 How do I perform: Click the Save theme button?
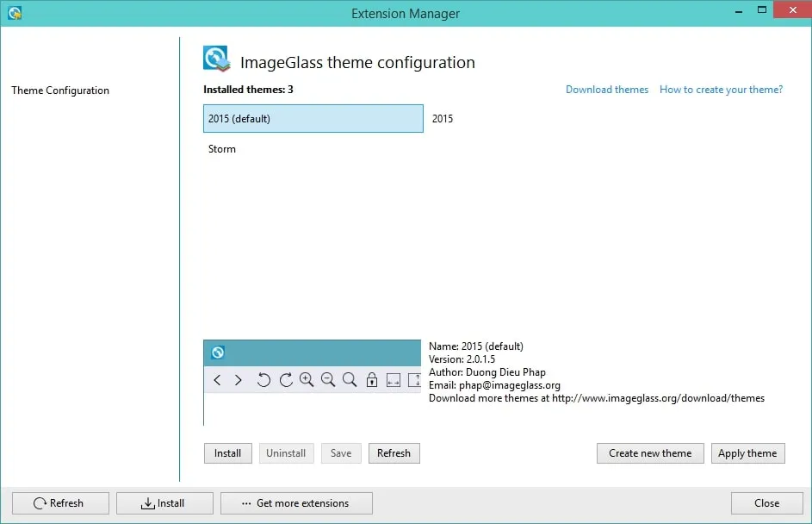[x=341, y=453]
